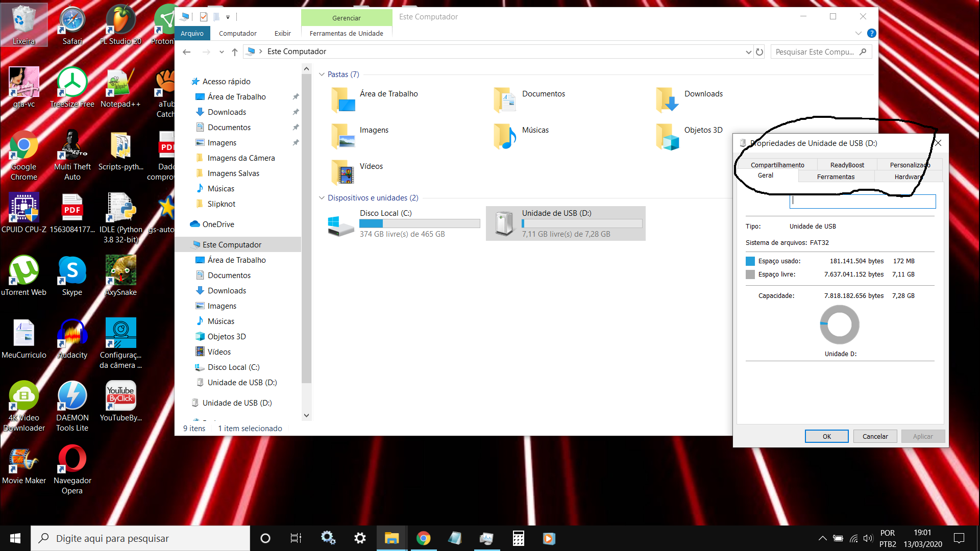Switch to ReadyBoost properties tab

click(847, 165)
